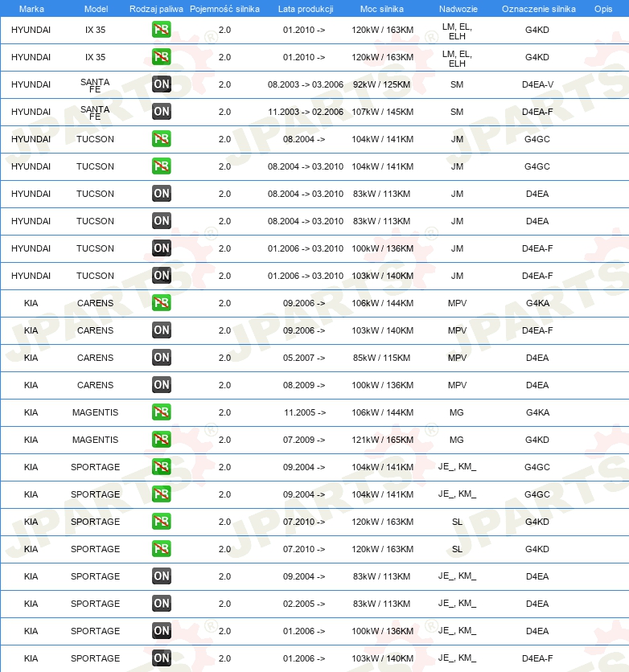
Task: Click the ON icon in the Sportage 02.2005 row
Action: [x=161, y=604]
